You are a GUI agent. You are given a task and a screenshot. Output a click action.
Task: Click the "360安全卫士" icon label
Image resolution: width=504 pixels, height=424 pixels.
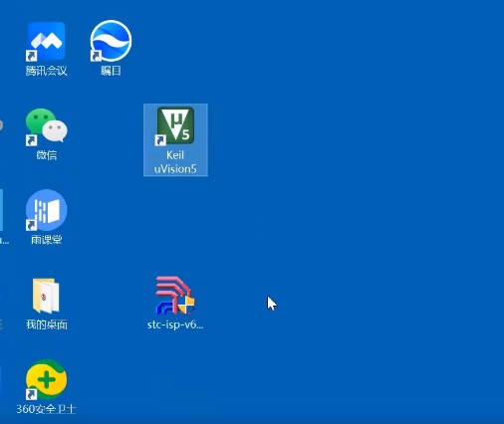47,409
